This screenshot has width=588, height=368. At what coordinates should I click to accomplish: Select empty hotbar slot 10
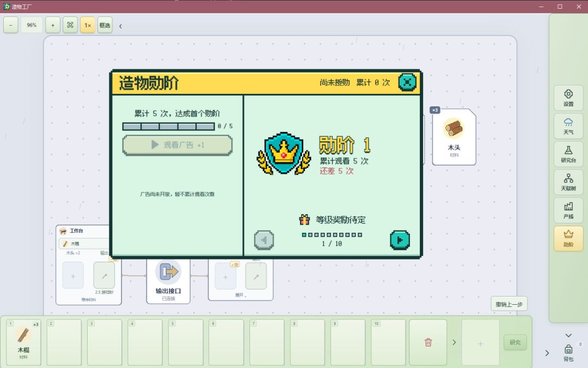388,342
